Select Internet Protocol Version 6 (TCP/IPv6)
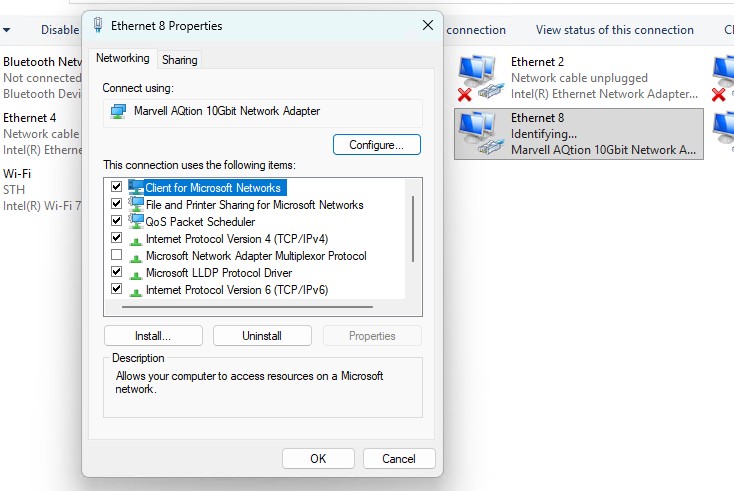The image size is (734, 491). click(x=237, y=290)
